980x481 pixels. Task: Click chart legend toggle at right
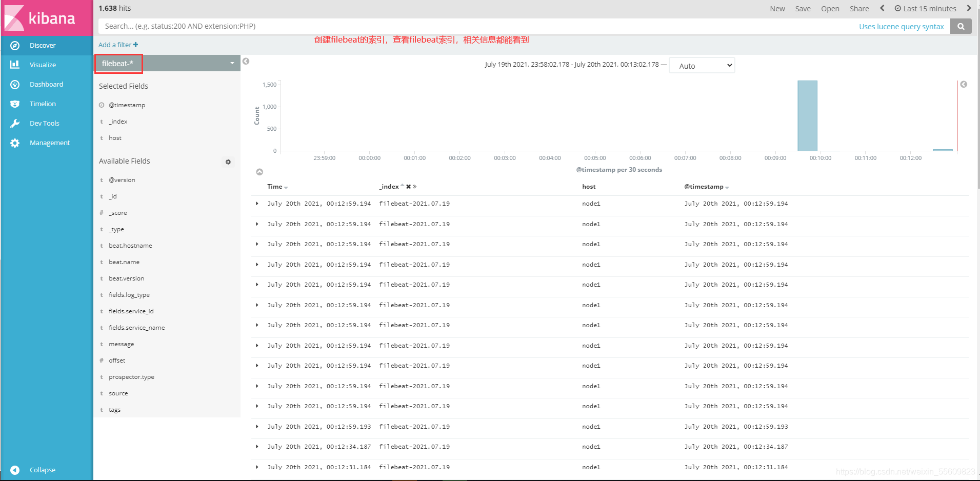point(964,84)
